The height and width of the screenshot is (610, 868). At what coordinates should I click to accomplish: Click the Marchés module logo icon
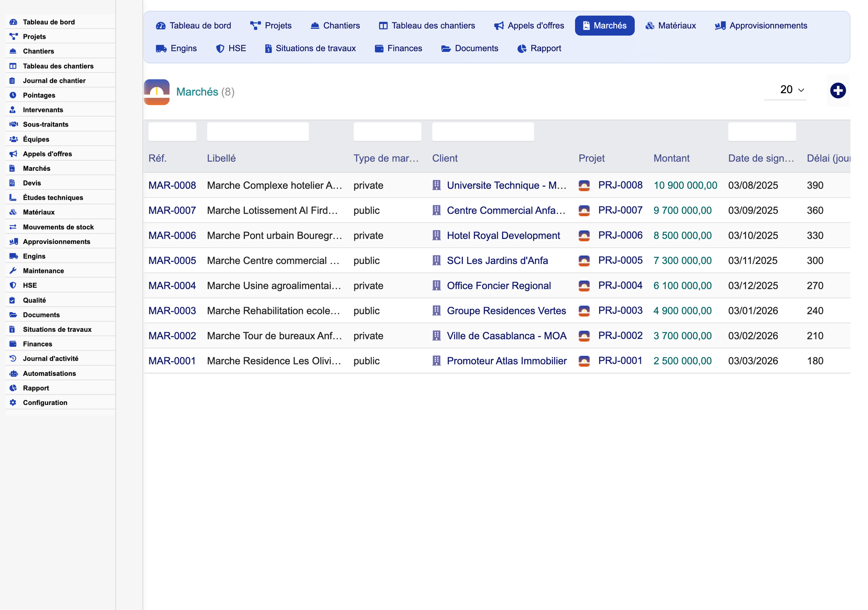click(157, 92)
